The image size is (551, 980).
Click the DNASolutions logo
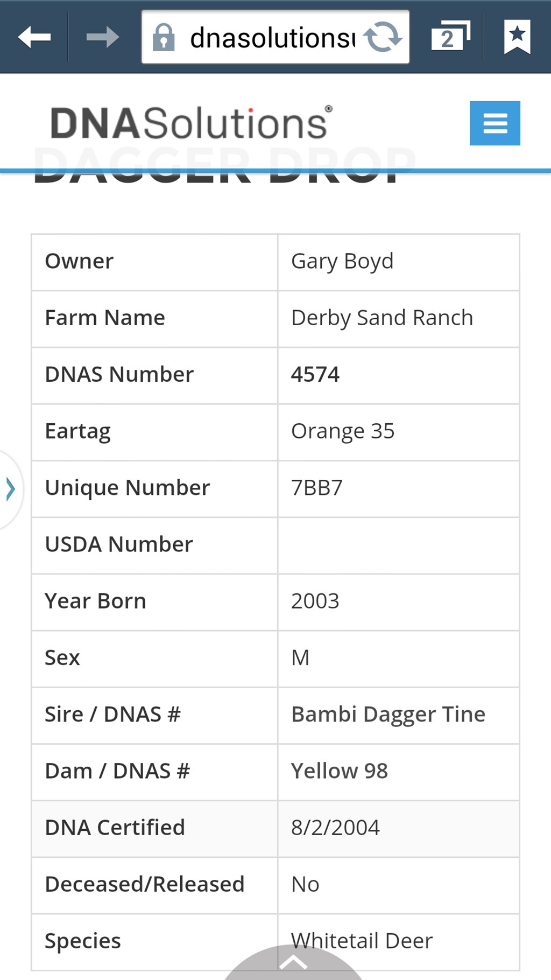pos(192,123)
